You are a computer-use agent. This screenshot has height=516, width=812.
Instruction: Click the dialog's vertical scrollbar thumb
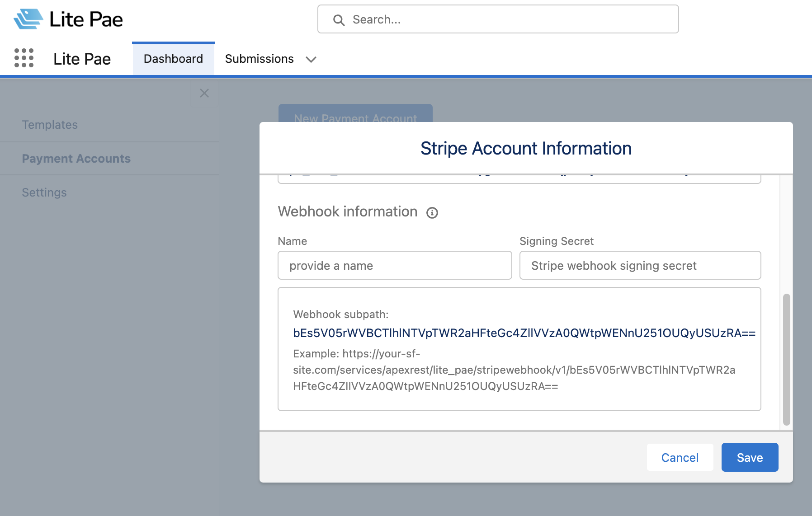(x=787, y=359)
